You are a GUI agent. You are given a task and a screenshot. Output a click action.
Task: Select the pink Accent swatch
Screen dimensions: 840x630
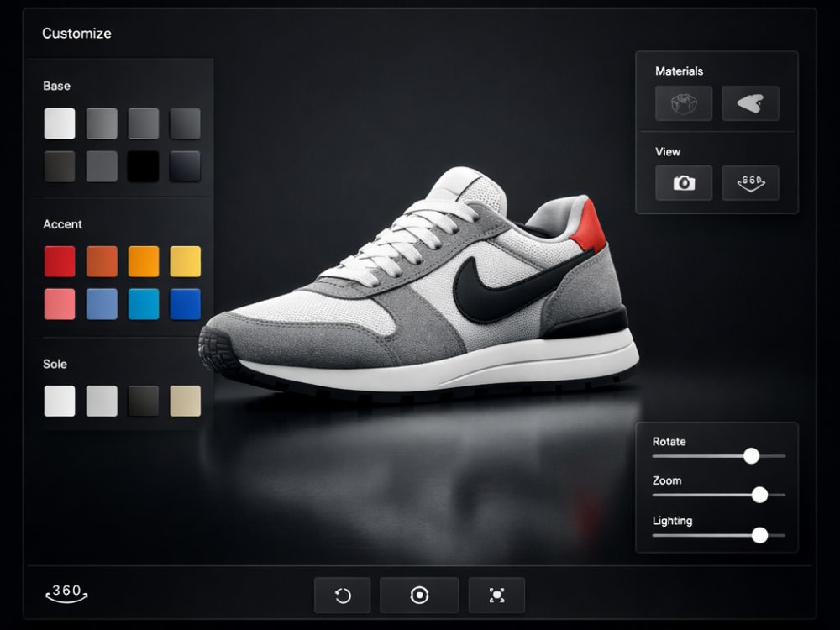tap(60, 304)
